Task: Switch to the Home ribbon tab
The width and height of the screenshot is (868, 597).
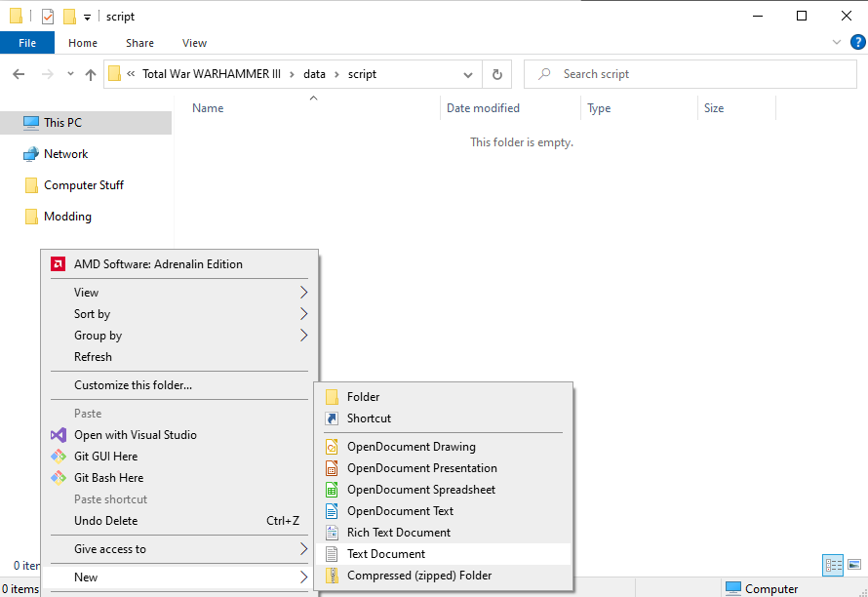Action: pos(83,43)
